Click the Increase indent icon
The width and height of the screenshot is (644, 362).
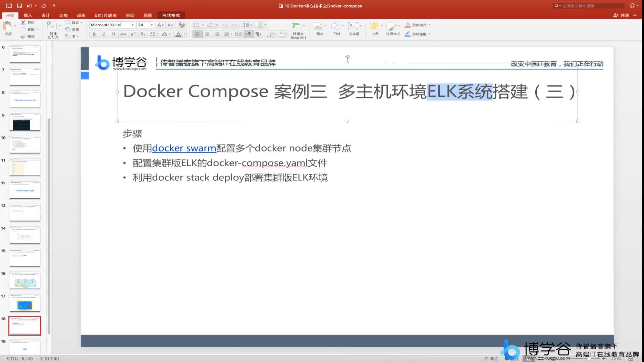[x=234, y=25]
